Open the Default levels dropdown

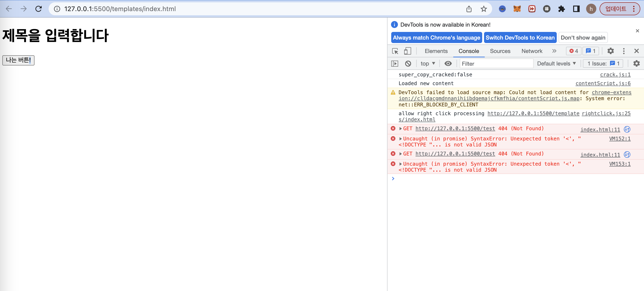pyautogui.click(x=556, y=64)
